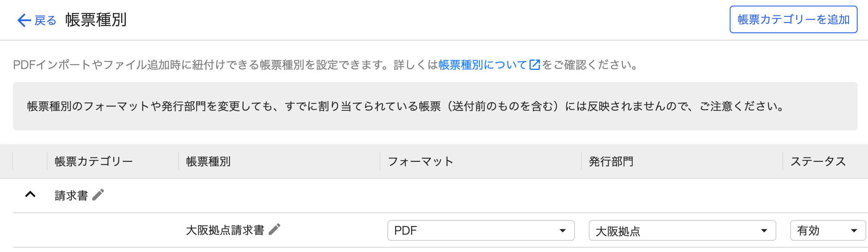Screen dimensions: 868x252
Task: Open the PDF format dropdown
Action: click(x=481, y=230)
